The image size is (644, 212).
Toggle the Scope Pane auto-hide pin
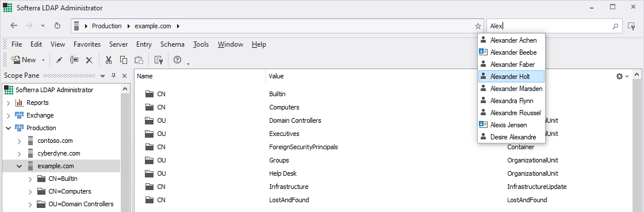click(x=114, y=75)
